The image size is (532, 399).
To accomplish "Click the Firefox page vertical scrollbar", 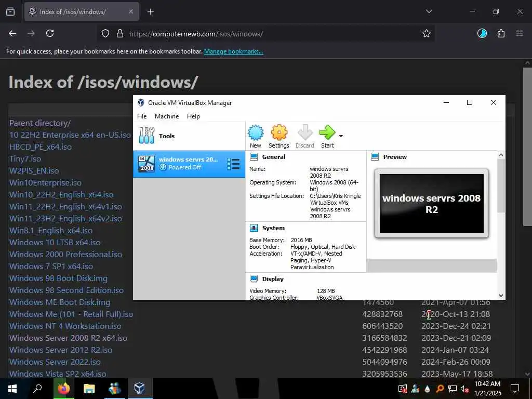I will (527, 146).
